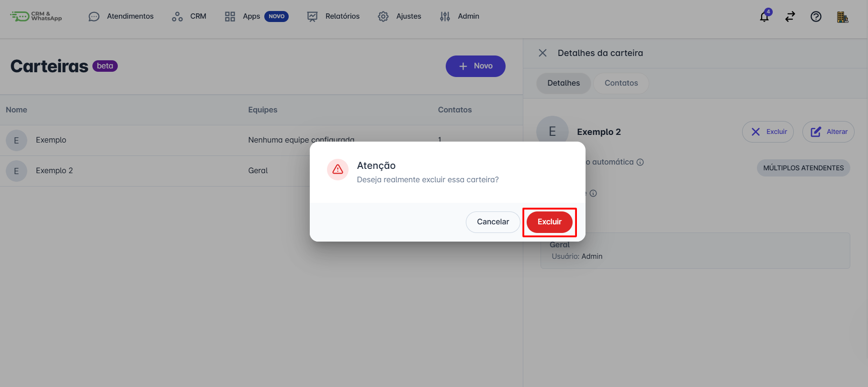Switch to the Contatos tab

coord(621,83)
